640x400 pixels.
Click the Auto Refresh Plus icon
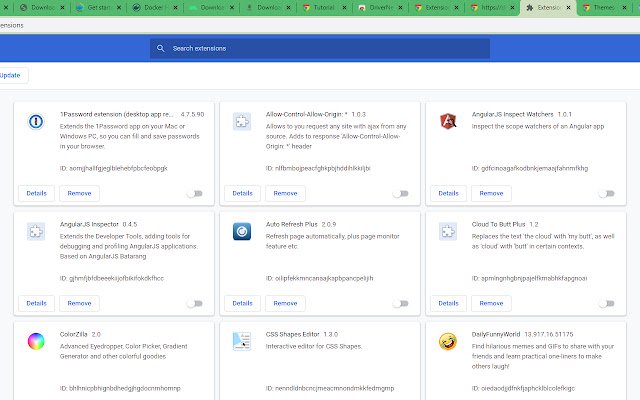click(x=242, y=231)
